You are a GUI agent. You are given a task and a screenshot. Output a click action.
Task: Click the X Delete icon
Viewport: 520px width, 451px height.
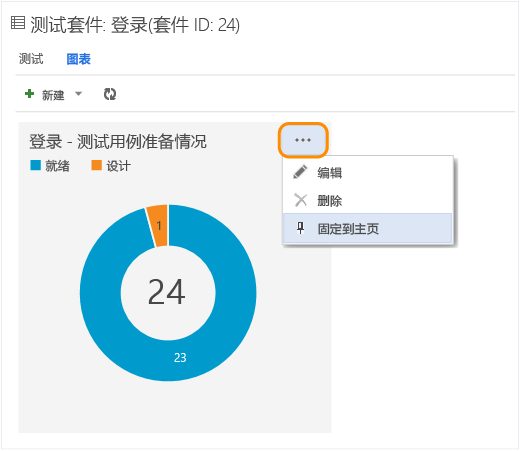300,200
